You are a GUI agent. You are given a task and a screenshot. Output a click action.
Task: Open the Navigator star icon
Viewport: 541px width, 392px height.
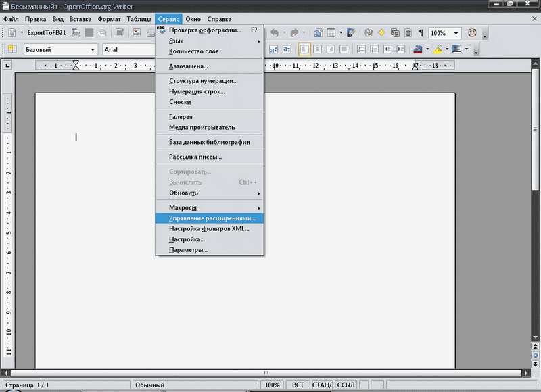[x=381, y=32]
